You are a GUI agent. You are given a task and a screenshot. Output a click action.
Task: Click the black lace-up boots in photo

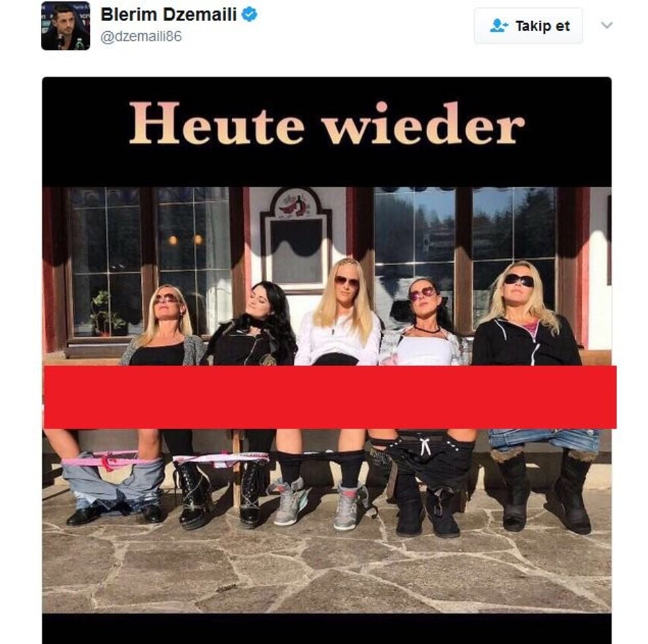click(x=221, y=494)
